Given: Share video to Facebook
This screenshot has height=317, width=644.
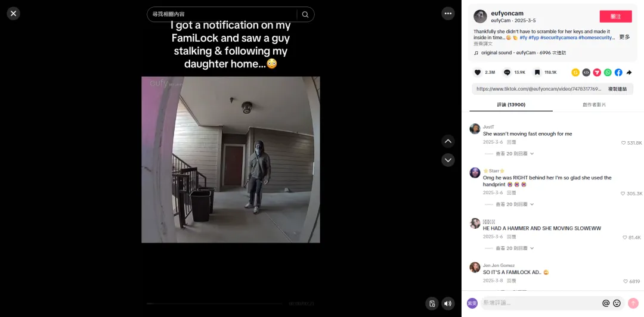Looking at the screenshot, I should 618,72.
